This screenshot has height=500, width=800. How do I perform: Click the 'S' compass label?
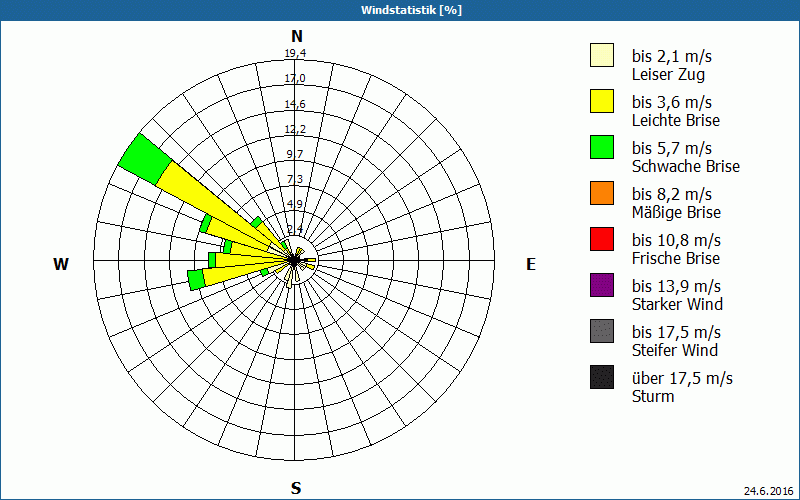pos(296,488)
